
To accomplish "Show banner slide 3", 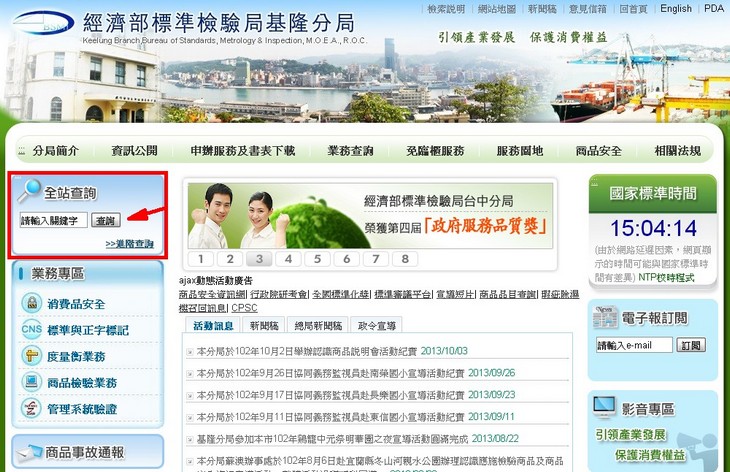I will point(259,259).
